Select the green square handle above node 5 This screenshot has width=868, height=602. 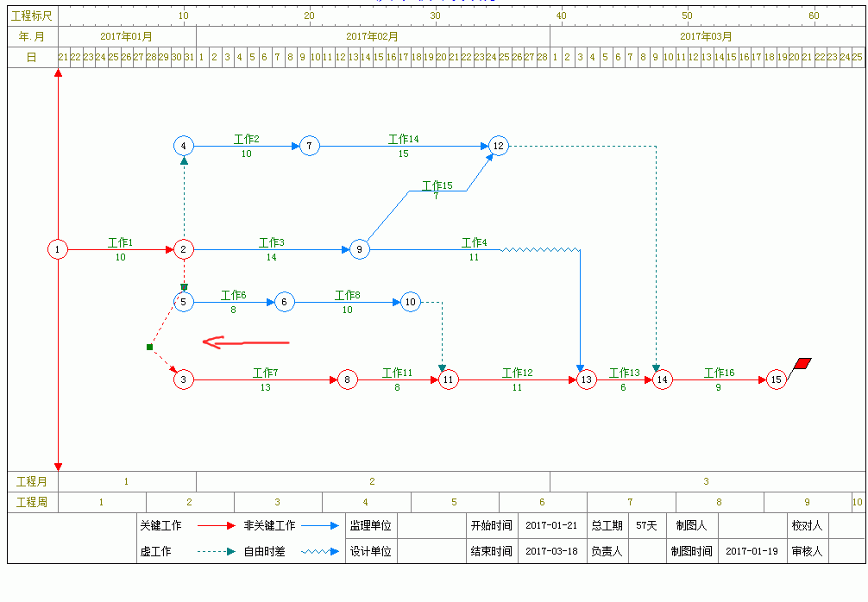pos(184,287)
